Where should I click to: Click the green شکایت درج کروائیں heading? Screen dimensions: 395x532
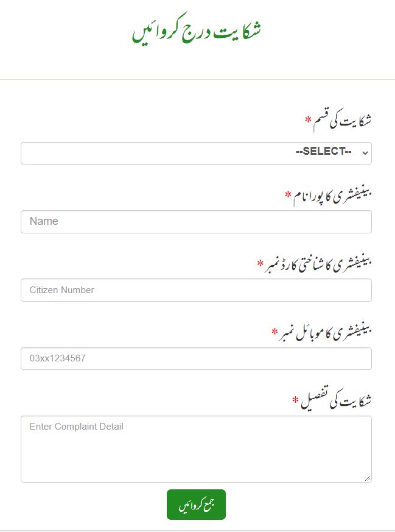197,32
